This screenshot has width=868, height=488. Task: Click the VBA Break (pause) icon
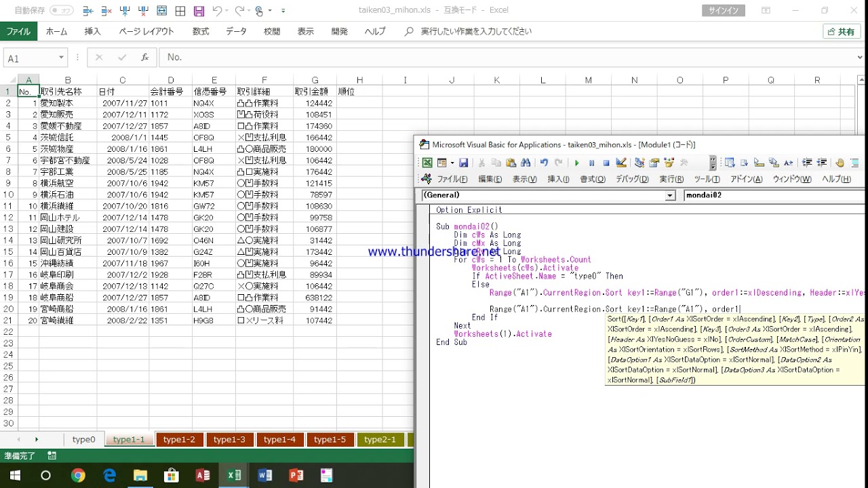point(591,163)
